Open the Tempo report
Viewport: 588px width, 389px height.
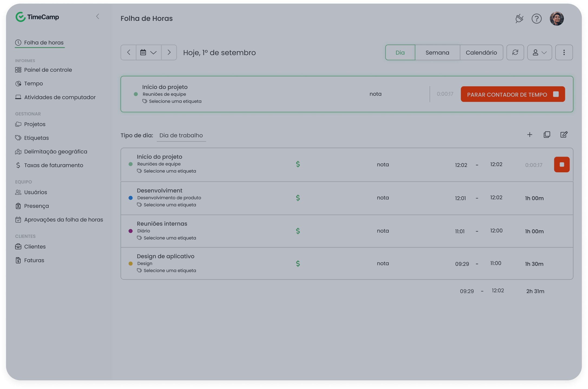click(x=29, y=84)
